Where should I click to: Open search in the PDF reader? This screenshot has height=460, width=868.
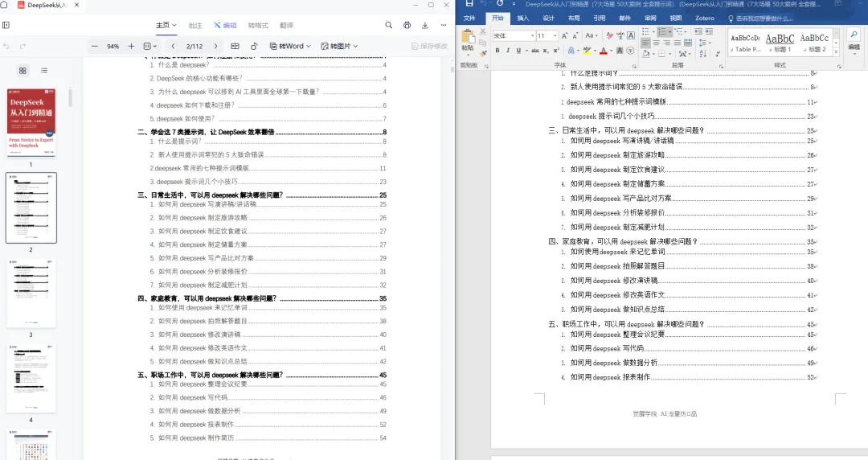pyautogui.click(x=389, y=25)
